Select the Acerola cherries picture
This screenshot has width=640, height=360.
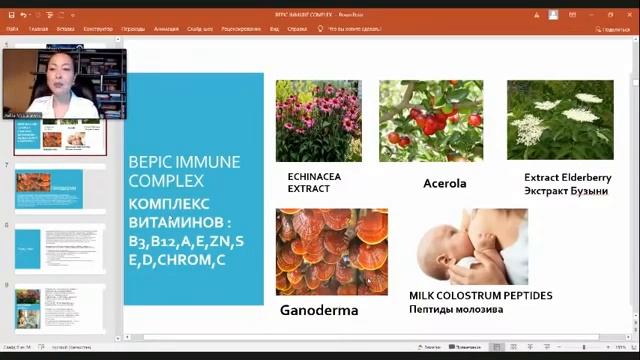431,121
